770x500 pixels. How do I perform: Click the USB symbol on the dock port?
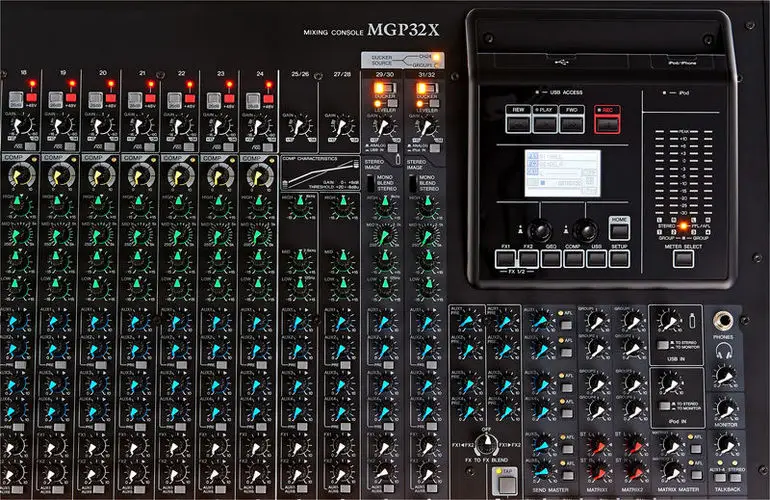click(x=561, y=62)
